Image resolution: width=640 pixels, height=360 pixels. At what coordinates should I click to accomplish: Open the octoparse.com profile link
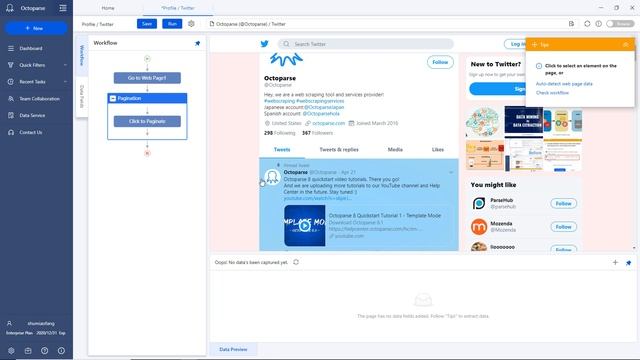(x=329, y=123)
